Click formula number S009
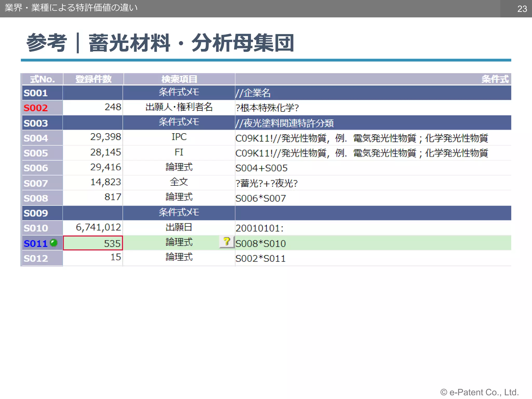Image resolution: width=532 pixels, height=399 pixels. point(36,213)
